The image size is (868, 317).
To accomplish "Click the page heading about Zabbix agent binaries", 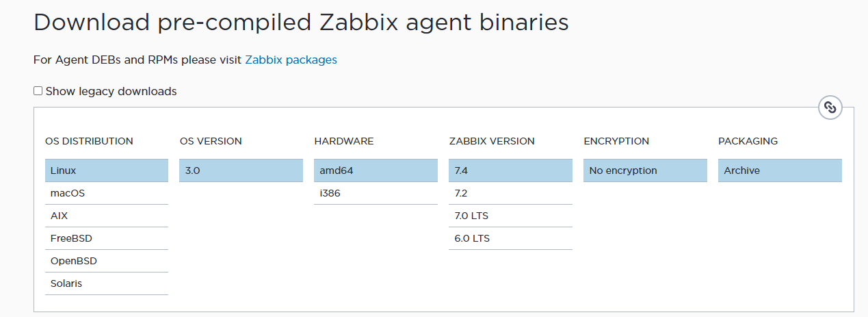I will click(x=301, y=23).
